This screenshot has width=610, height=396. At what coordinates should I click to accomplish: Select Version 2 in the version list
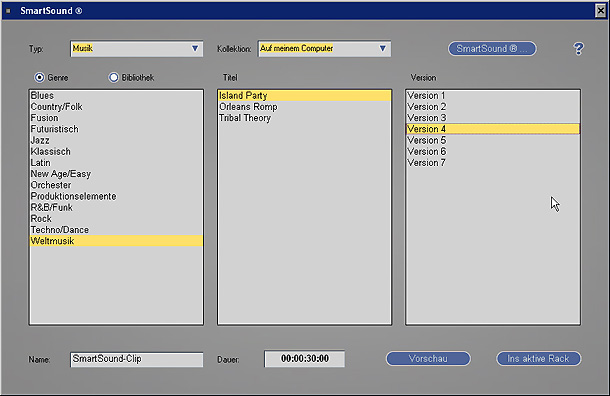493,107
